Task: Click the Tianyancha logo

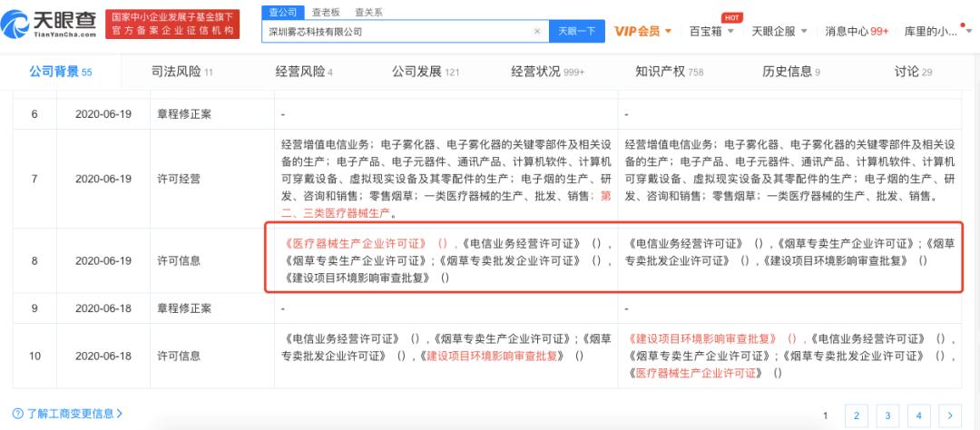Action: click(x=49, y=23)
